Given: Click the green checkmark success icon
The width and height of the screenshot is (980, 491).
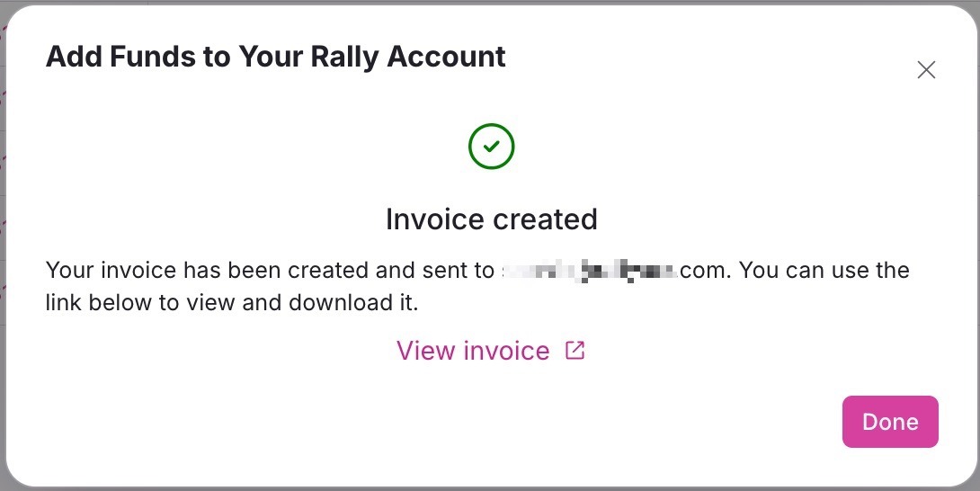Looking at the screenshot, I should [491, 147].
